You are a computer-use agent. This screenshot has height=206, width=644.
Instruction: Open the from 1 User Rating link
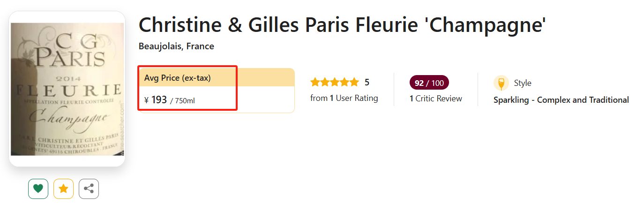point(344,98)
